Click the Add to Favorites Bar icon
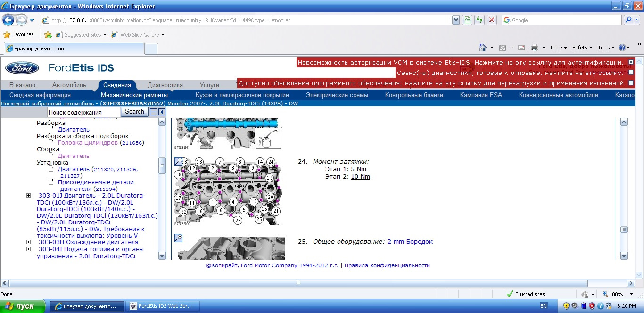 coord(48,34)
